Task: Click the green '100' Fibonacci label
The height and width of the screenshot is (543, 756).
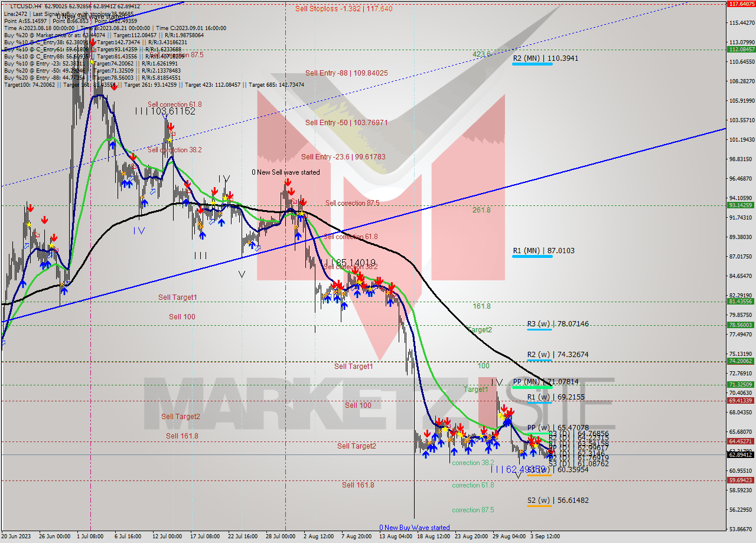Action: click(483, 366)
